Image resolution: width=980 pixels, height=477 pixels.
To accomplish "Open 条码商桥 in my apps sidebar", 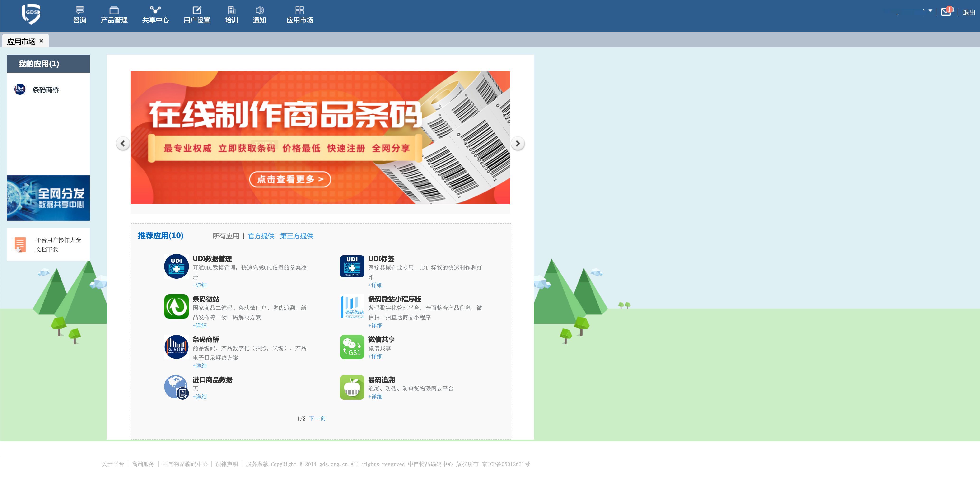I will pos(45,90).
